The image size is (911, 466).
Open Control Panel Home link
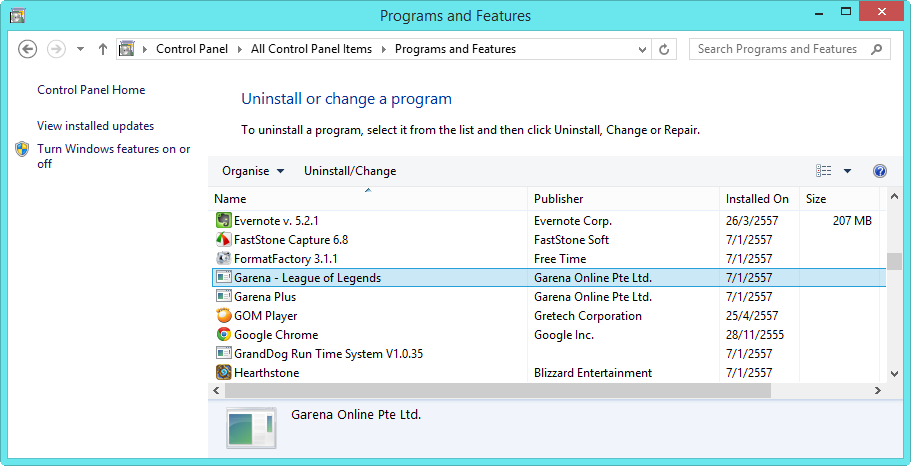click(x=91, y=89)
